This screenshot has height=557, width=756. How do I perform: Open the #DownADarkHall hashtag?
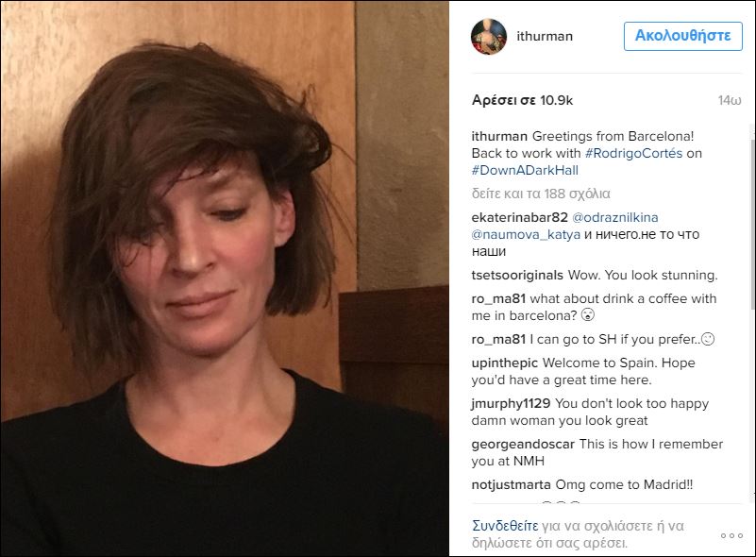click(x=525, y=170)
